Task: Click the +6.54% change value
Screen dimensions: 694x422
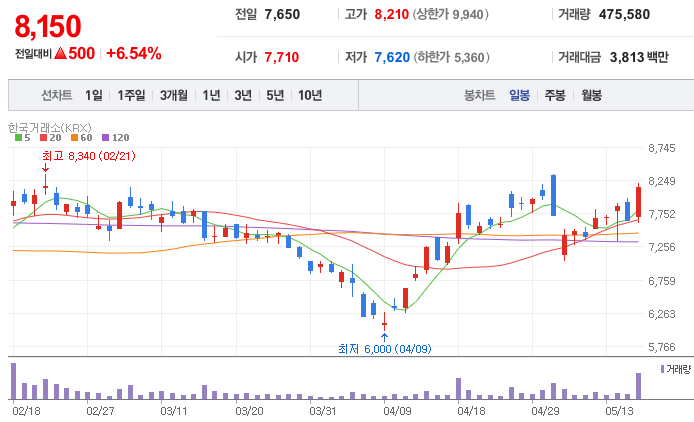Action: click(x=134, y=54)
